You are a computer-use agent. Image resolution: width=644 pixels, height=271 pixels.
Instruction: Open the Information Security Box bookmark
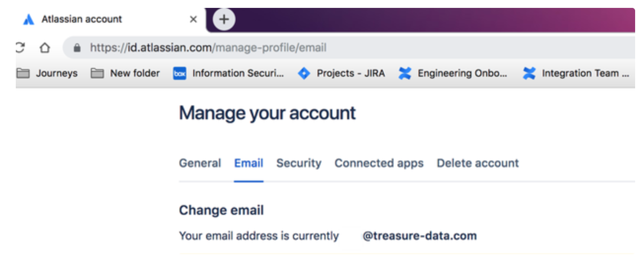[x=229, y=73]
